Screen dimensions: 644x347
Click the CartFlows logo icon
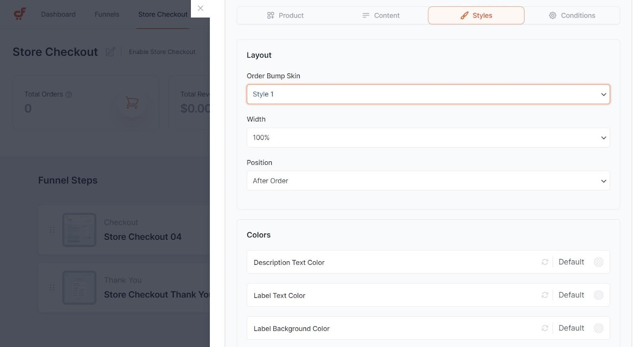(x=20, y=14)
